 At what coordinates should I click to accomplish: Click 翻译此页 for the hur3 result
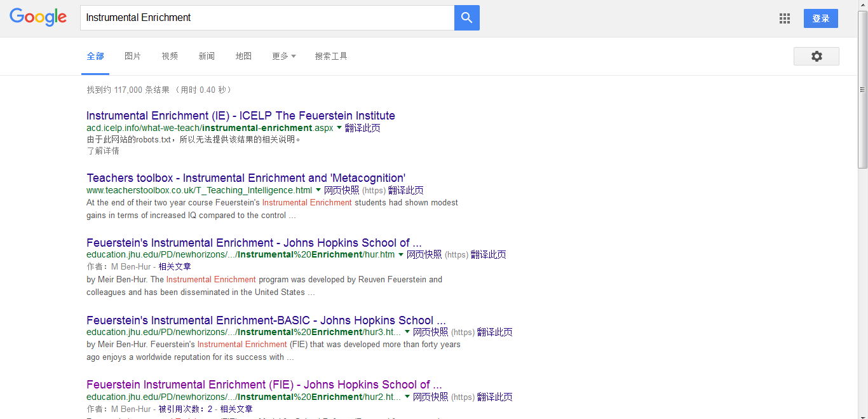click(494, 332)
